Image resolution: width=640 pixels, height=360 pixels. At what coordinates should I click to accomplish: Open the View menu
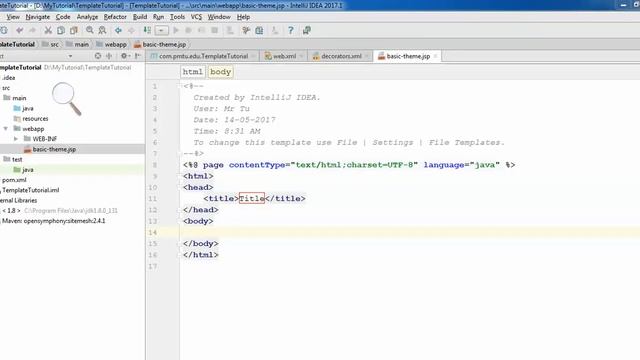pos(13,17)
